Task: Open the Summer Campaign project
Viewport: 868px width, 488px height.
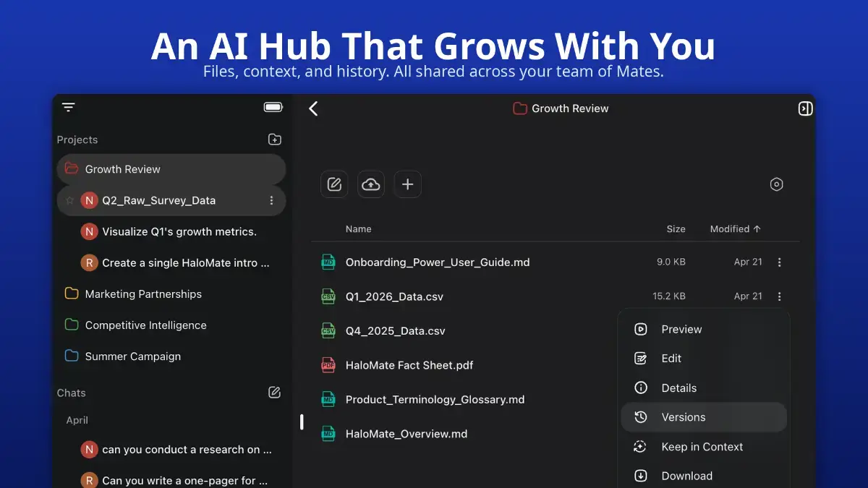Action: (x=171, y=356)
